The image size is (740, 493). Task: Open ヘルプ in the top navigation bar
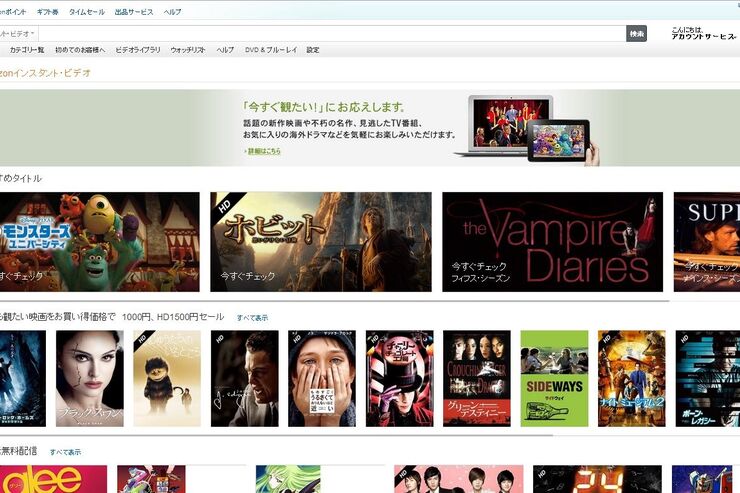click(x=172, y=12)
